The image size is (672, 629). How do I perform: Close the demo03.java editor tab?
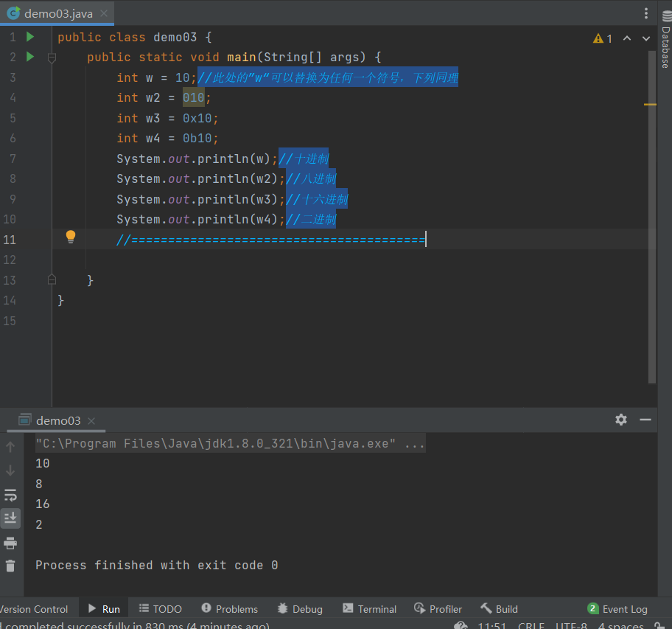pyautogui.click(x=105, y=14)
